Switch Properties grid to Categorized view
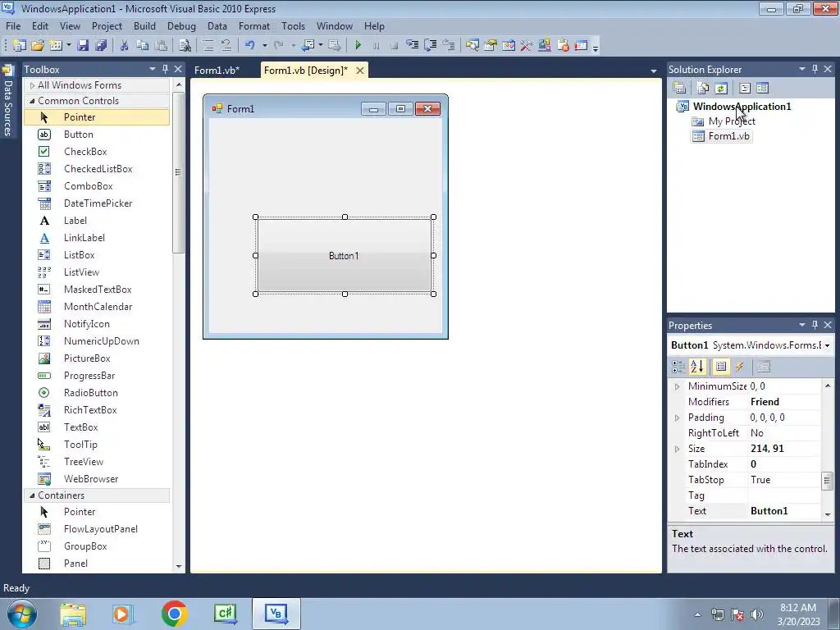The width and height of the screenshot is (840, 630). click(678, 367)
